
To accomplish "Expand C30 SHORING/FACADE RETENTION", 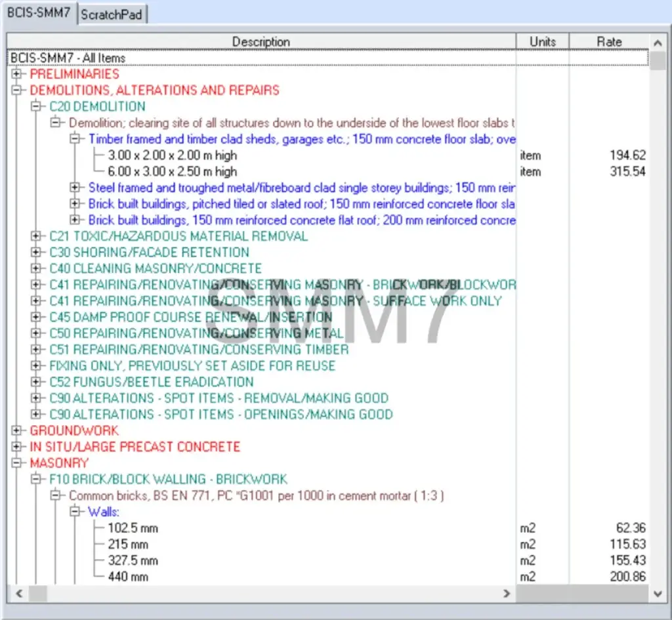I will pos(37,253).
